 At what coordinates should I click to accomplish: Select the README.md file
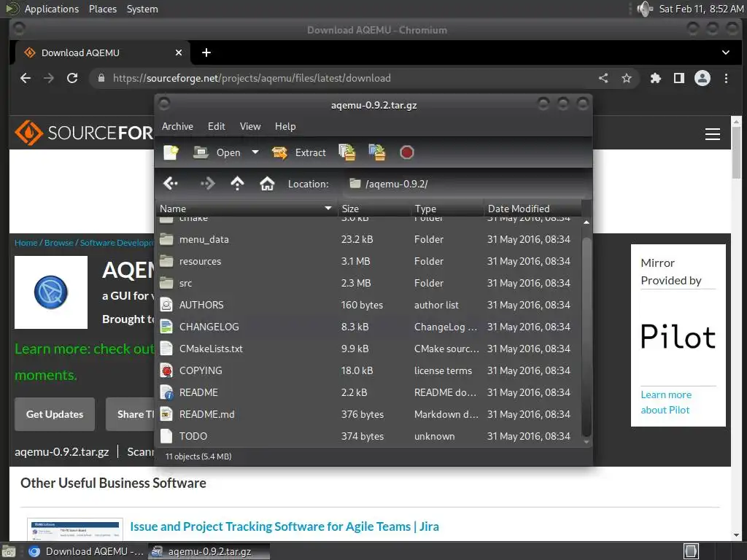coord(368,415)
